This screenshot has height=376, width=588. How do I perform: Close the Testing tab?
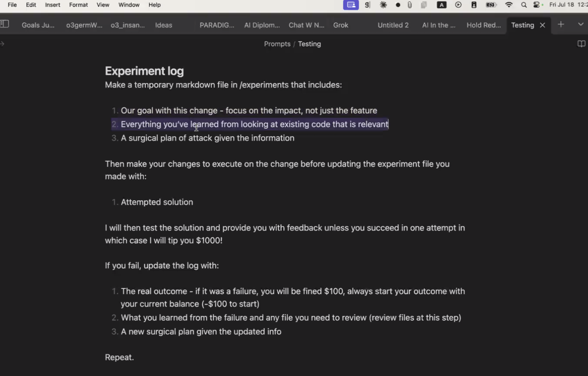point(542,25)
